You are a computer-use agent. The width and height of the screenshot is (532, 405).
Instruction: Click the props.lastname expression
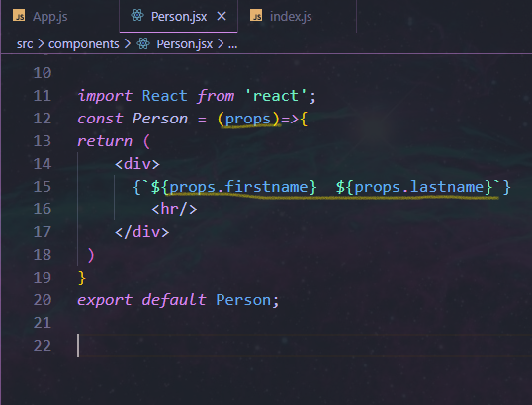(x=419, y=187)
